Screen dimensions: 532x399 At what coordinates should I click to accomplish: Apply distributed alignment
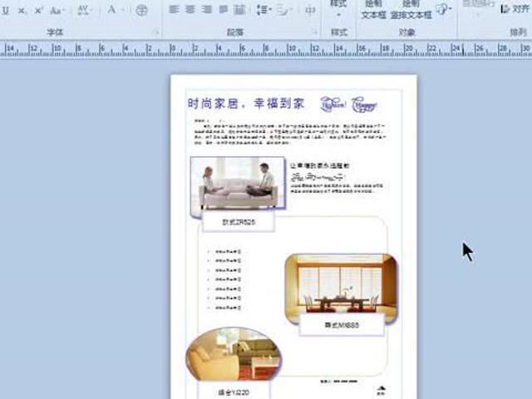[239, 10]
